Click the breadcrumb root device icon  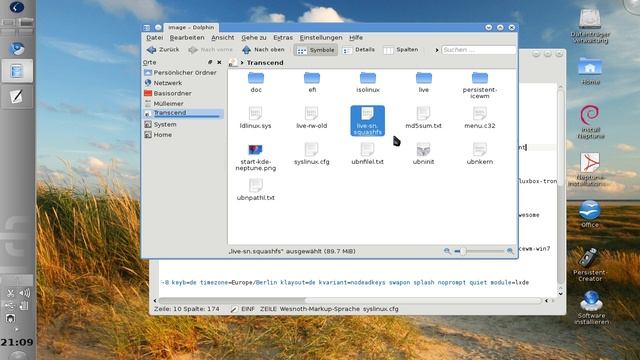click(233, 62)
